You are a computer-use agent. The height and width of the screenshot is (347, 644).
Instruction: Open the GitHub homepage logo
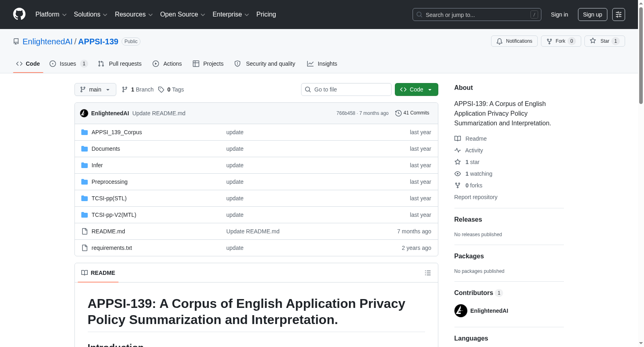click(19, 14)
